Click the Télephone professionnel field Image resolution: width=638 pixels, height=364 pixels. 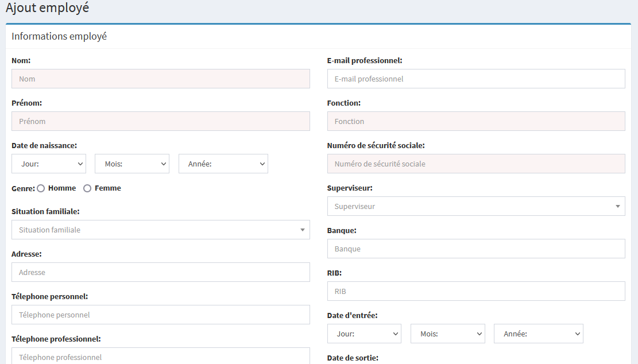[160, 356]
